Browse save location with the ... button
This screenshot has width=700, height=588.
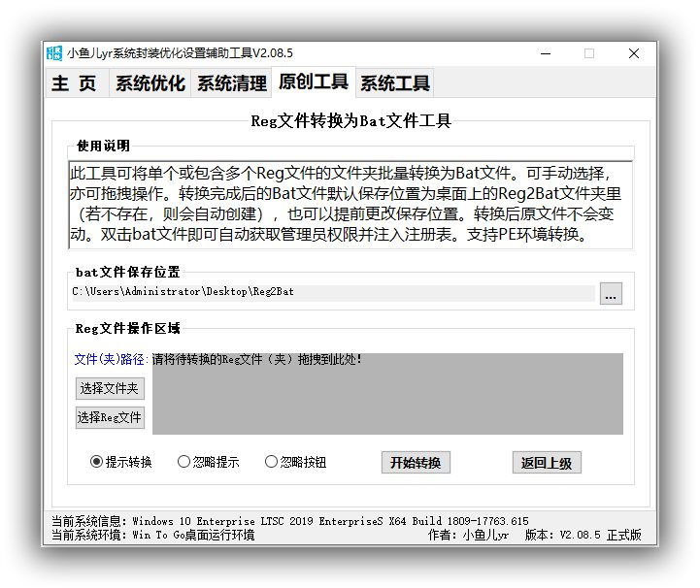(611, 294)
